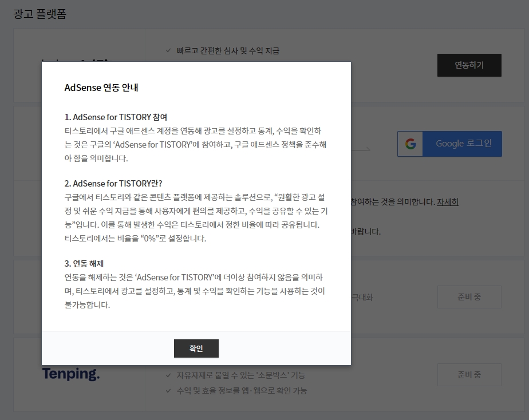Click checkmark beside 빠르고 간편한 심사
Image resolution: width=529 pixels, height=420 pixels.
click(168, 50)
